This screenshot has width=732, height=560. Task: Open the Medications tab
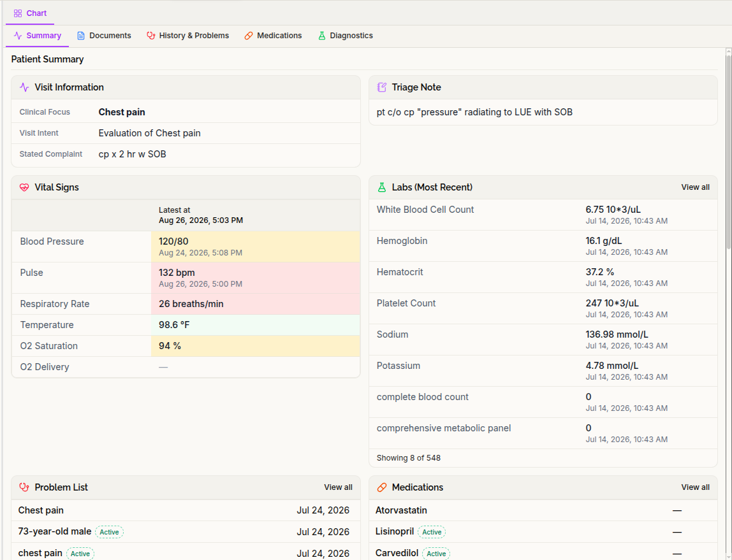click(x=273, y=36)
